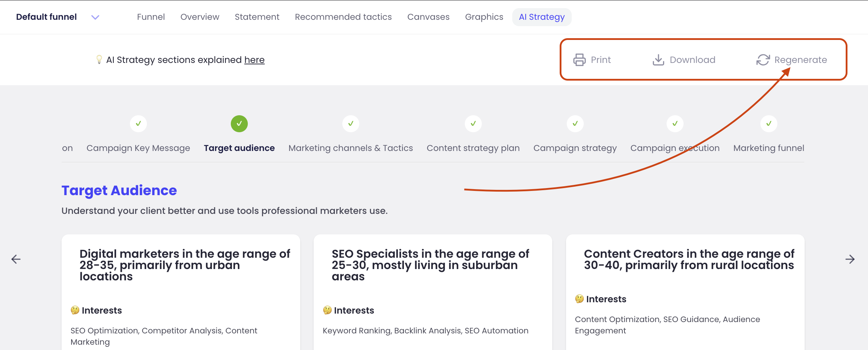This screenshot has width=868, height=350.
Task: Click the Print icon
Action: (x=579, y=59)
